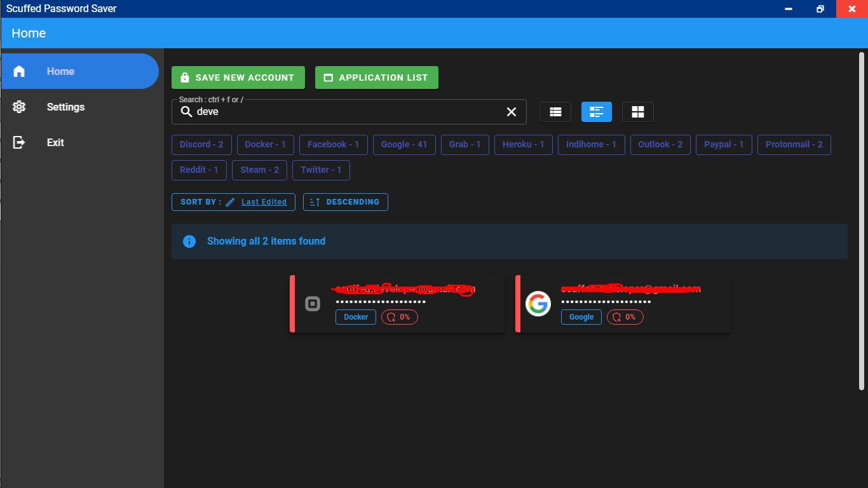Switch to compact list view
Viewport: 868px width, 488px height.
point(555,112)
